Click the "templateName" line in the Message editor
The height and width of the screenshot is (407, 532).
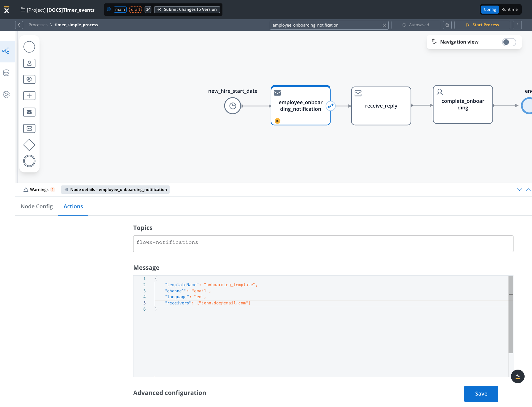[x=211, y=285]
